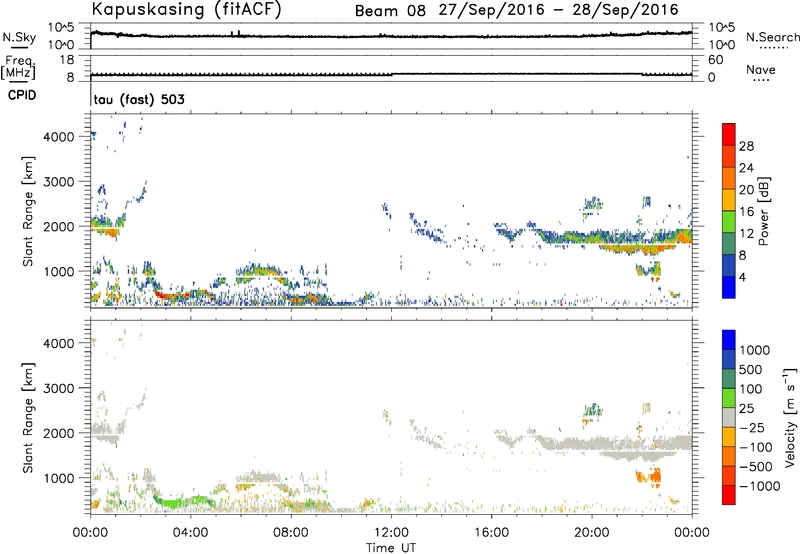The image size is (800, 554).
Task: Click the 'Freq. [MHz]' axis label
Action: [18, 67]
